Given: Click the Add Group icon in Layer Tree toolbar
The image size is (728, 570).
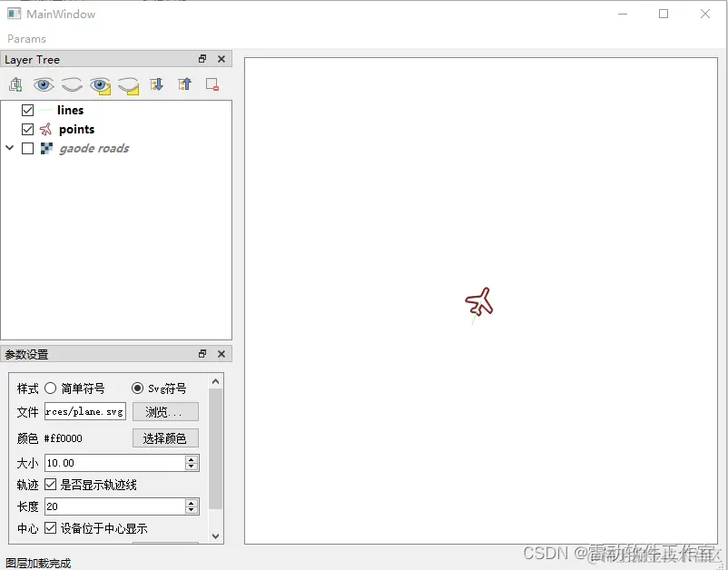Looking at the screenshot, I should click(15, 84).
